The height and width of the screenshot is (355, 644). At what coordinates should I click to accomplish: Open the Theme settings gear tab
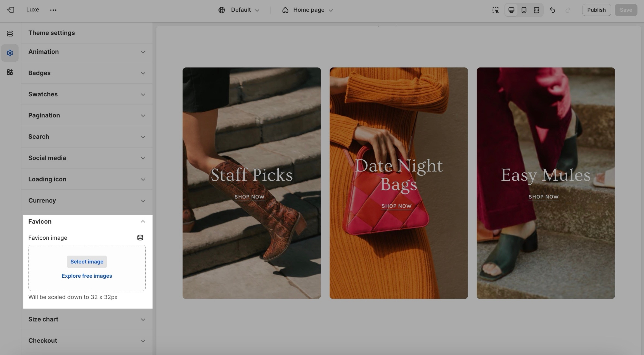point(10,53)
